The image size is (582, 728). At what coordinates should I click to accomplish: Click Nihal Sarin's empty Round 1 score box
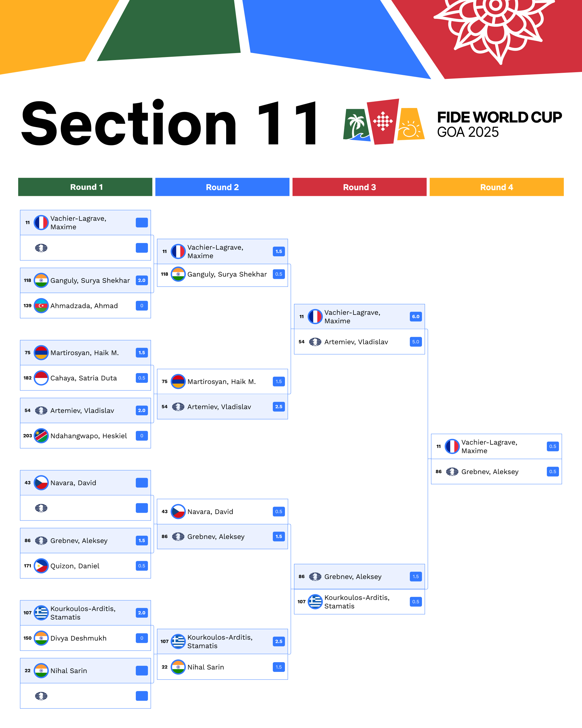tap(142, 671)
